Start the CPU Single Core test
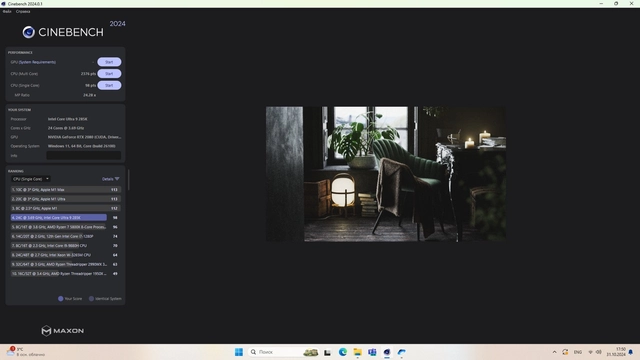The image size is (640, 360). [x=109, y=85]
